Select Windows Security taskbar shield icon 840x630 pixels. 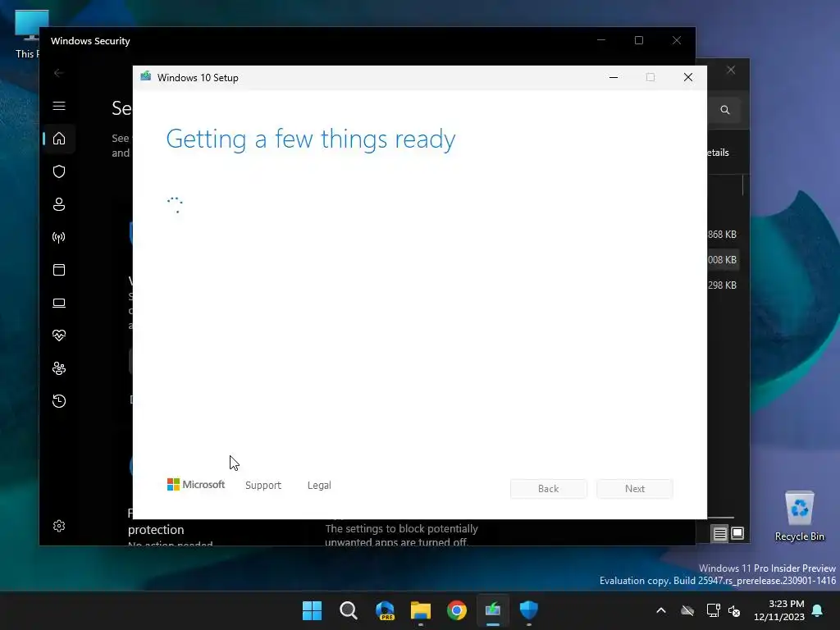(529, 610)
